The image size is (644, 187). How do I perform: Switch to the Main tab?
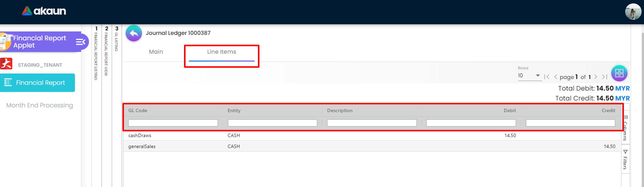156,52
